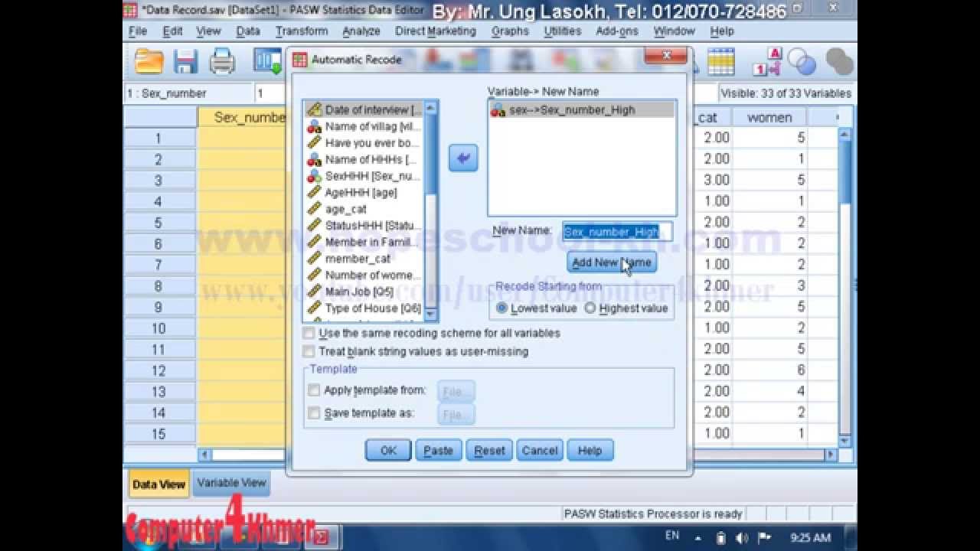Open the Transform menu
Screen dimensions: 980x551
[x=302, y=31]
